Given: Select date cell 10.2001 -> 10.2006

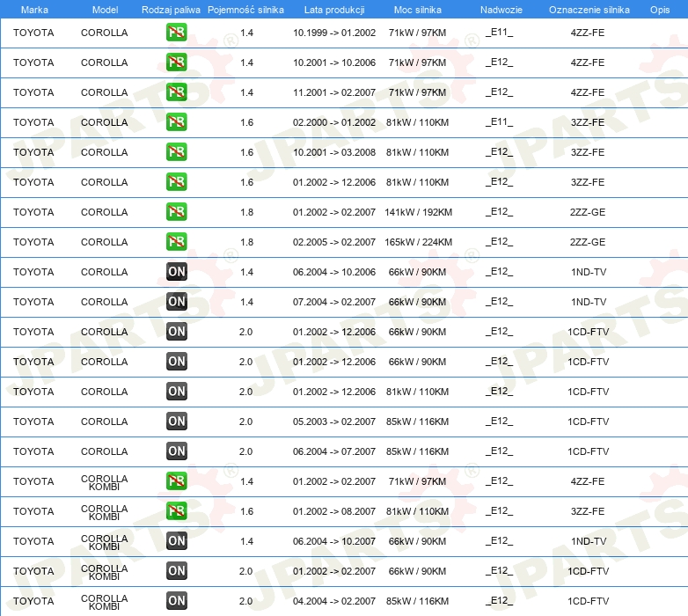Looking at the screenshot, I should 334,62.
